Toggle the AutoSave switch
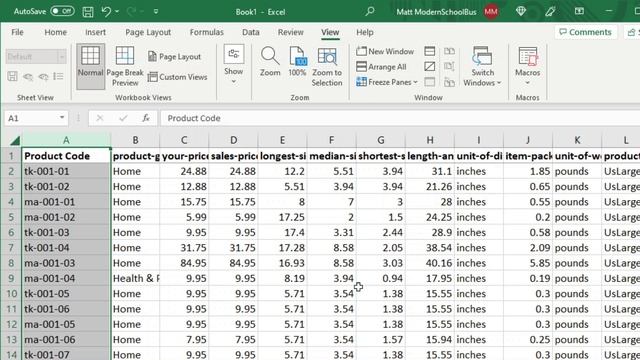This screenshot has height=360, width=640. click(x=62, y=11)
